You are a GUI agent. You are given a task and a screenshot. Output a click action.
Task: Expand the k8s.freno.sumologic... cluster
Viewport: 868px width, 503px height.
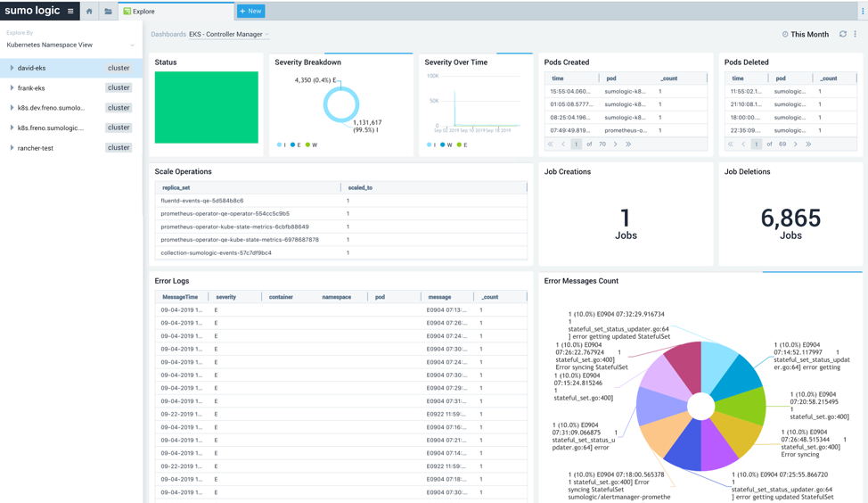coord(12,128)
